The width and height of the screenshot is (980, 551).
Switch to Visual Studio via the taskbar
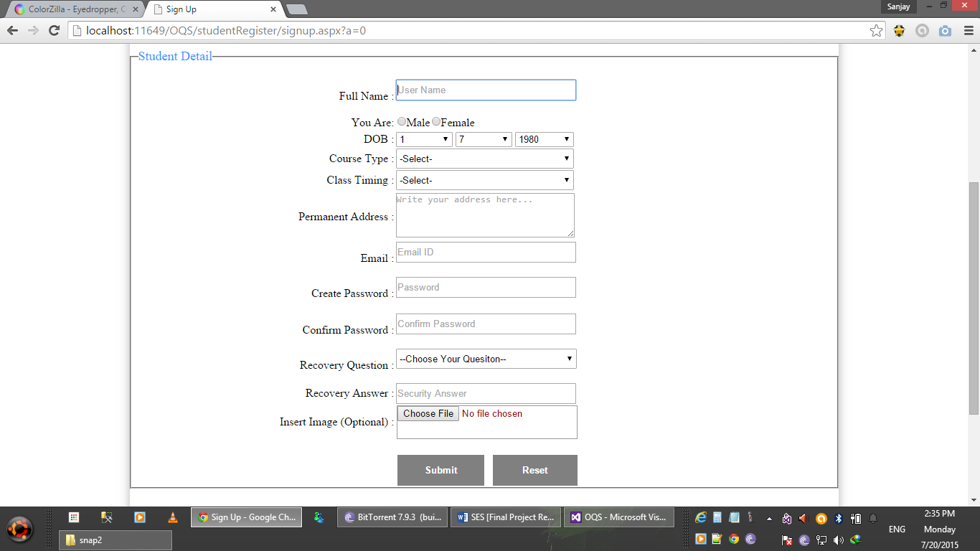(621, 517)
